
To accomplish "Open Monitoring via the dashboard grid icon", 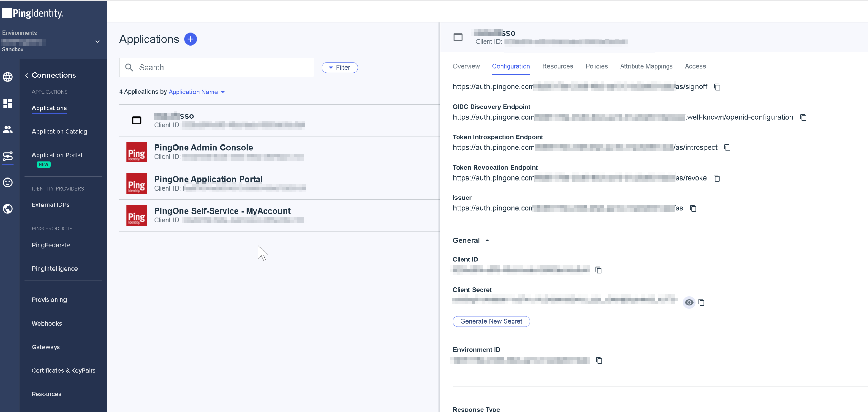I will click(8, 103).
